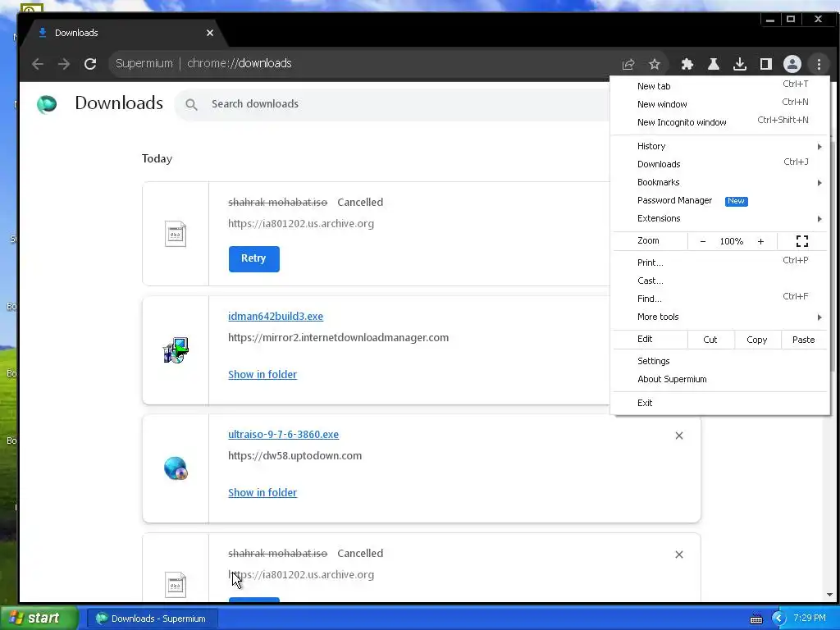The width and height of the screenshot is (840, 630).
Task: Expand the History submenu
Action: click(720, 146)
